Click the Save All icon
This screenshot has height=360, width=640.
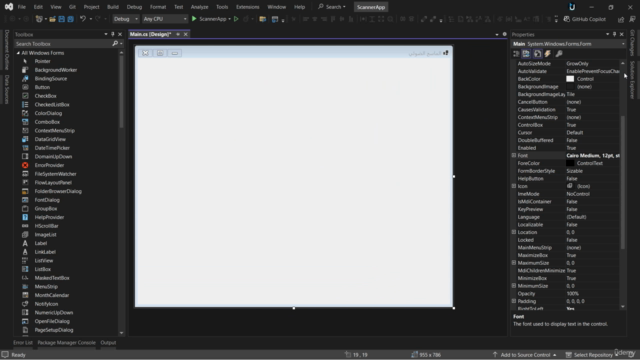click(70, 19)
